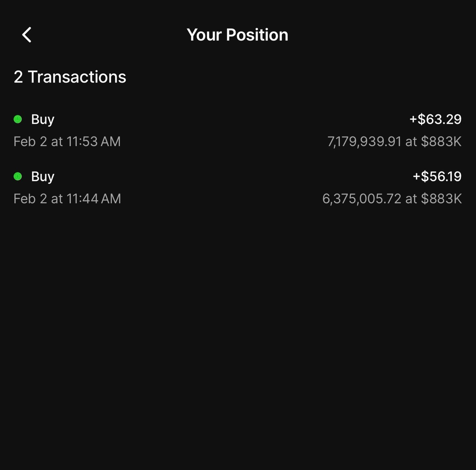Click the word "Transactions" in the heading
This screenshot has height=470, width=476.
[x=77, y=77]
